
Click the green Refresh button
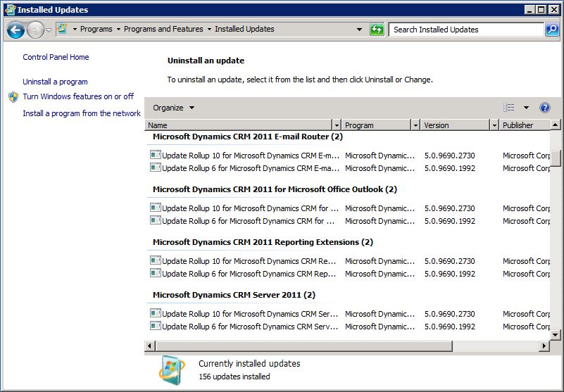[377, 30]
